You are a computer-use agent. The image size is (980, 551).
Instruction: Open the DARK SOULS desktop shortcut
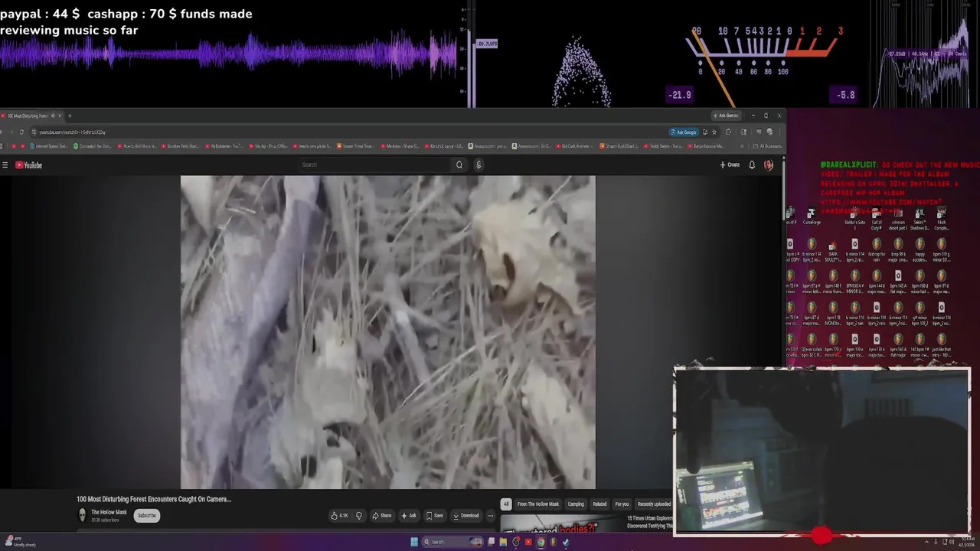tap(833, 252)
